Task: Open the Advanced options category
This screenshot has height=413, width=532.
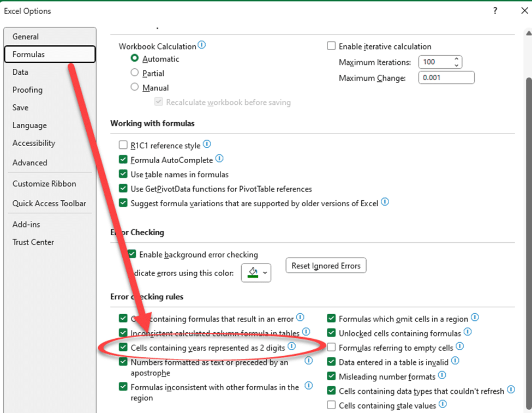Action: point(30,163)
